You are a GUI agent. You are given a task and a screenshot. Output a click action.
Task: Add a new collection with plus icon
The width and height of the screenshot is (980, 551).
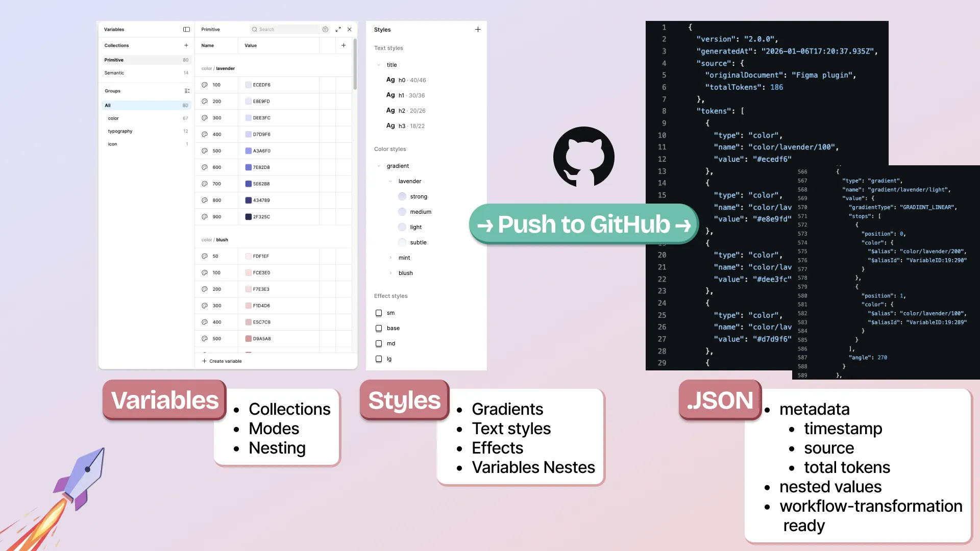tap(186, 45)
